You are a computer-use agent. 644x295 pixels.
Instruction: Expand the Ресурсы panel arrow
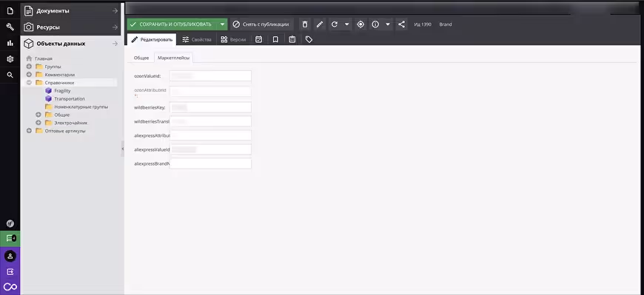[115, 27]
